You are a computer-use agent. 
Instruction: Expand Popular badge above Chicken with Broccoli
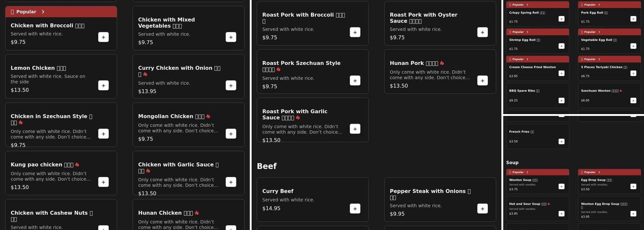click(28, 12)
